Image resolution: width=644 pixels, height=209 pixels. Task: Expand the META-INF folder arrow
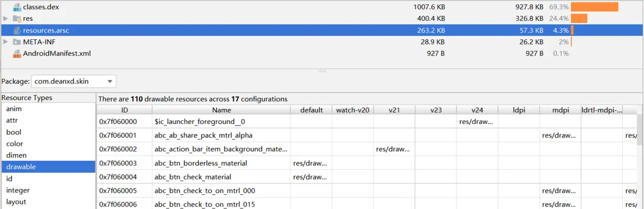tap(5, 42)
